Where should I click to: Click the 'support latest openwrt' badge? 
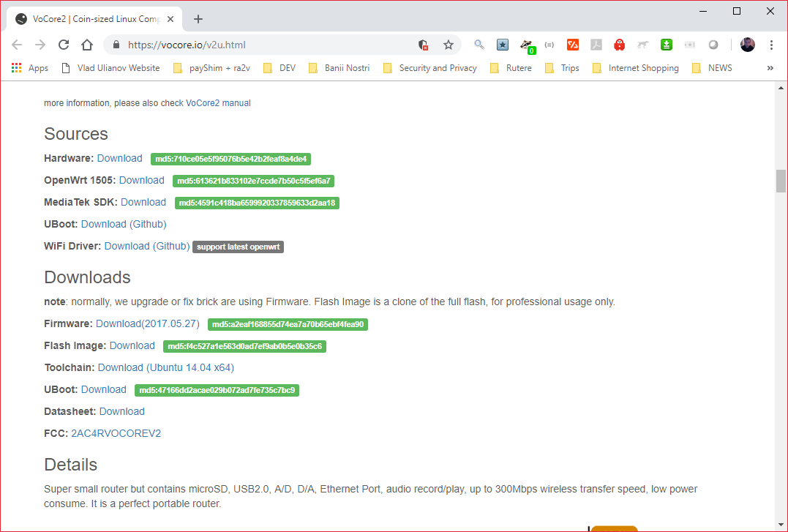click(239, 247)
